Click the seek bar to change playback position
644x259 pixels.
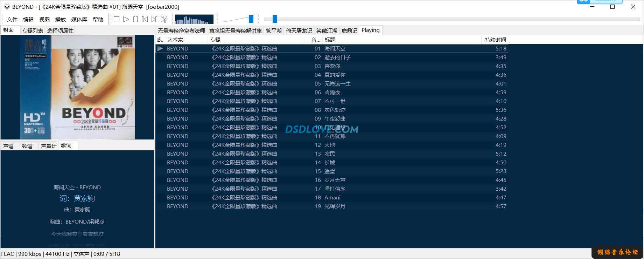coord(452,19)
